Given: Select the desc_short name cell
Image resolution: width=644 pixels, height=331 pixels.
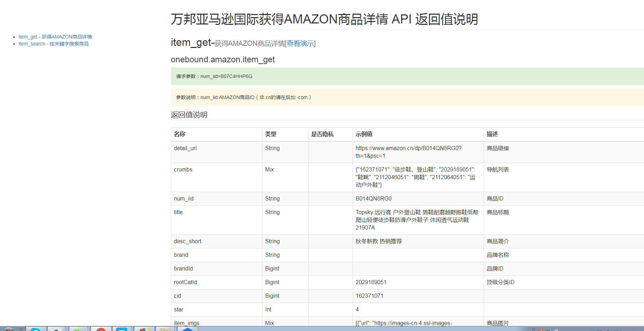Looking at the screenshot, I should tap(216, 241).
